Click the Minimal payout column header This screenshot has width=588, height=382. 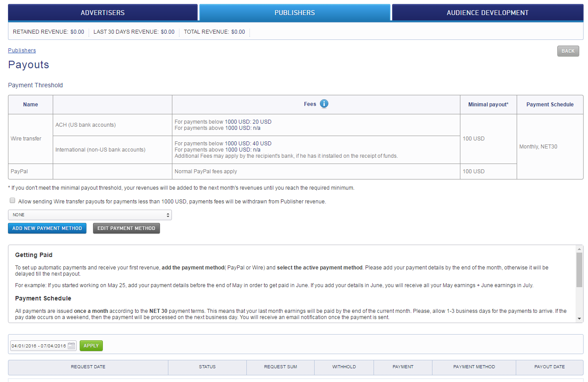tap(488, 105)
